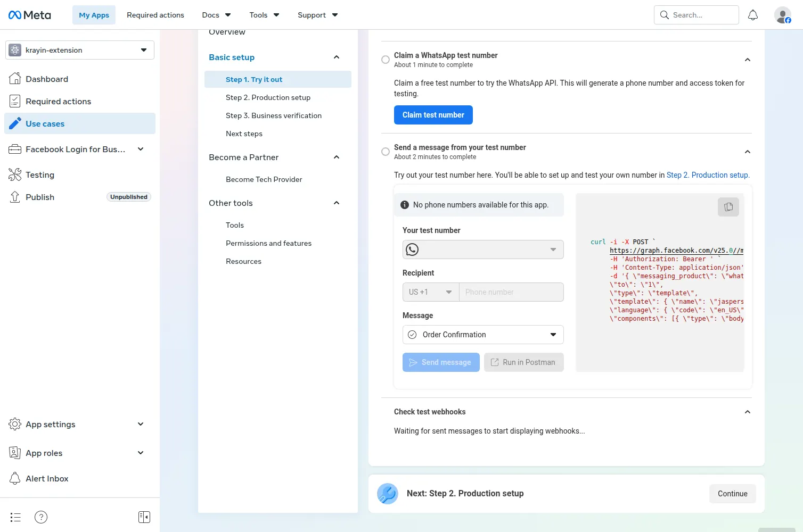Open the Docs menu
Image resolution: width=803 pixels, height=532 pixels.
[216, 15]
